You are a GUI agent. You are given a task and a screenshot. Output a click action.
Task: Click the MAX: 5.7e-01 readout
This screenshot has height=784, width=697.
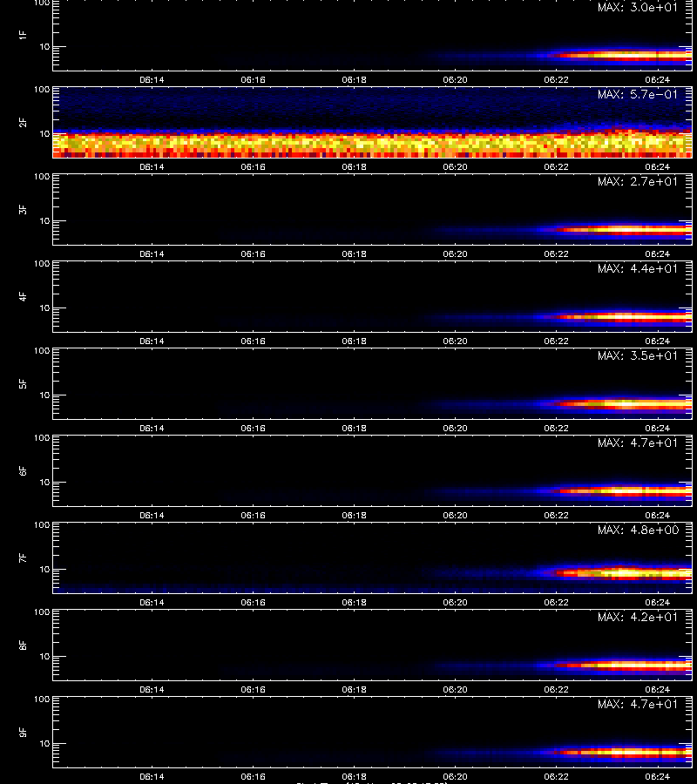pos(638,94)
